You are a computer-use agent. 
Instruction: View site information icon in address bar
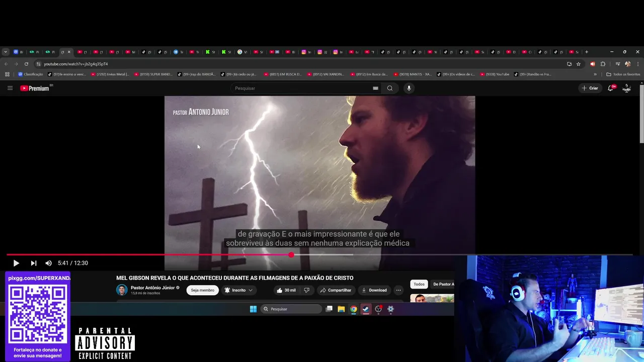pyautogui.click(x=38, y=64)
